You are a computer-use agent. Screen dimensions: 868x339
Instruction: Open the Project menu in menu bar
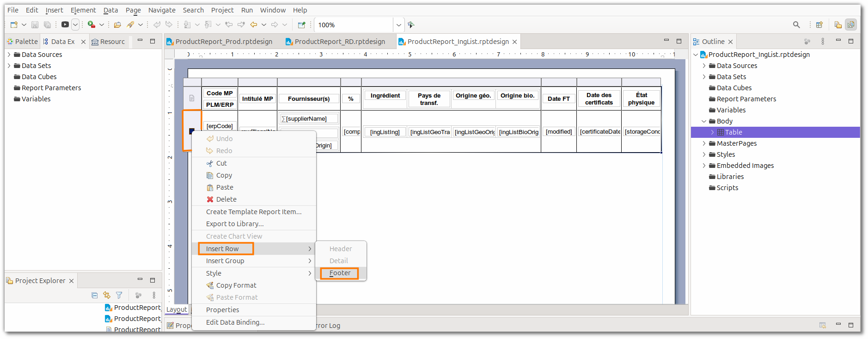tap(222, 10)
